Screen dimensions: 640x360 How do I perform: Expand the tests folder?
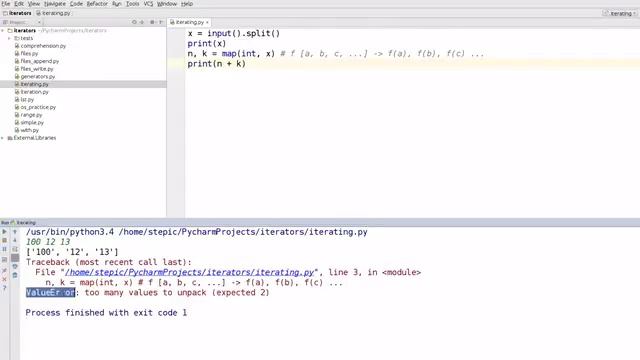[x=9, y=38]
